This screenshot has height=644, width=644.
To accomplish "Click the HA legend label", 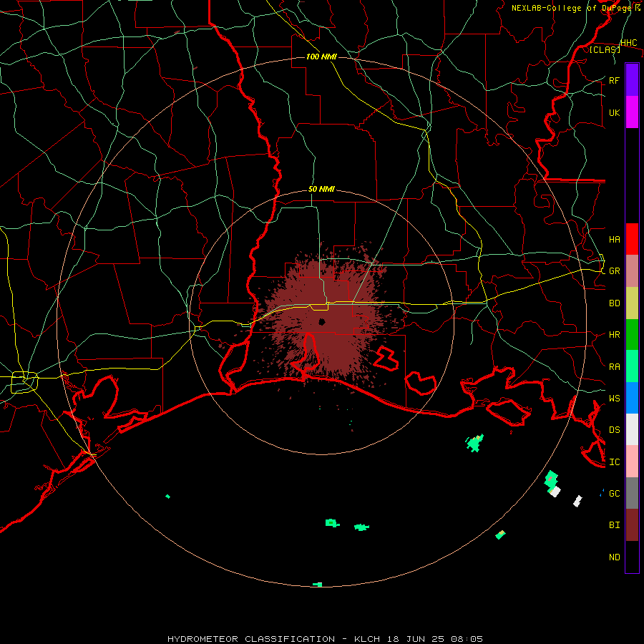I will click(x=614, y=239).
